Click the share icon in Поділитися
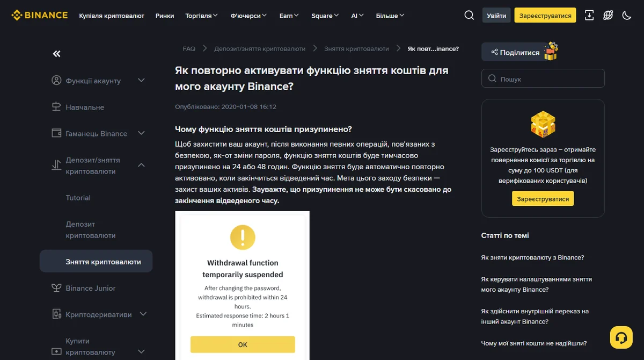644x360 pixels. click(494, 53)
